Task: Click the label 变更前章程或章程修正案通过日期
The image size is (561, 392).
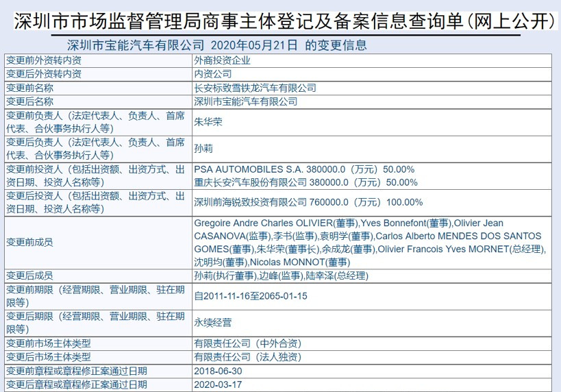Action: coord(77,371)
